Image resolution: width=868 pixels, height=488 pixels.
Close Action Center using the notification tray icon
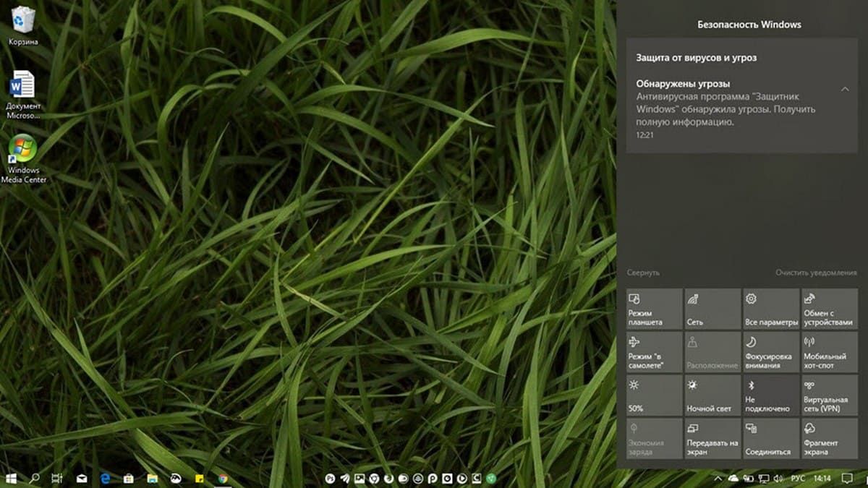(847, 479)
